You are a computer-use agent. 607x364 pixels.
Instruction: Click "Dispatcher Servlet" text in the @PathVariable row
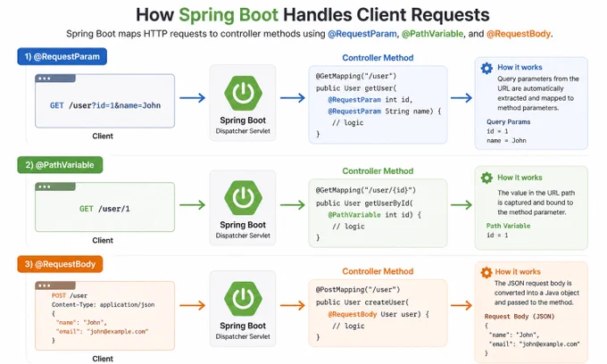click(x=243, y=236)
